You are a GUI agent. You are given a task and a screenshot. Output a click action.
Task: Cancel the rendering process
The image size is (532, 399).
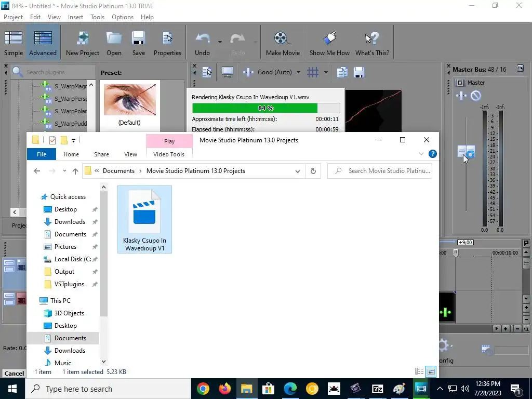14,373
